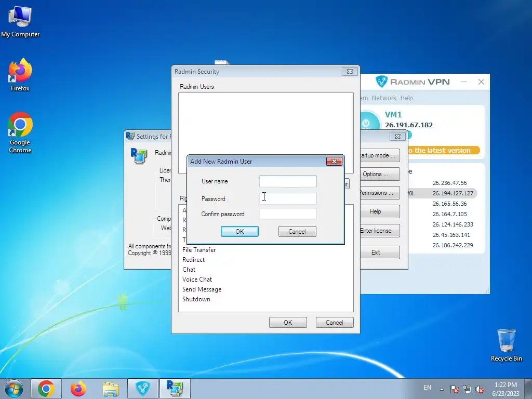
Task: Open Permissions in Radmin settings
Action: click(380, 193)
